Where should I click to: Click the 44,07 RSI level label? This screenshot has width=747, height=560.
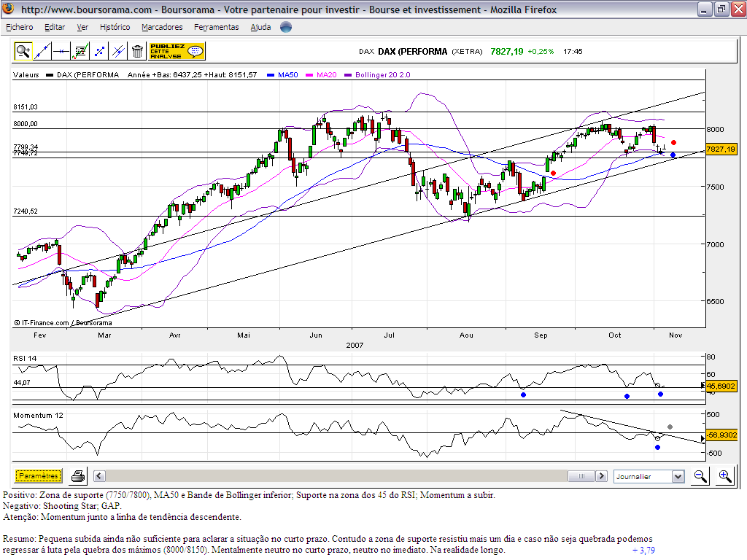tap(22, 382)
